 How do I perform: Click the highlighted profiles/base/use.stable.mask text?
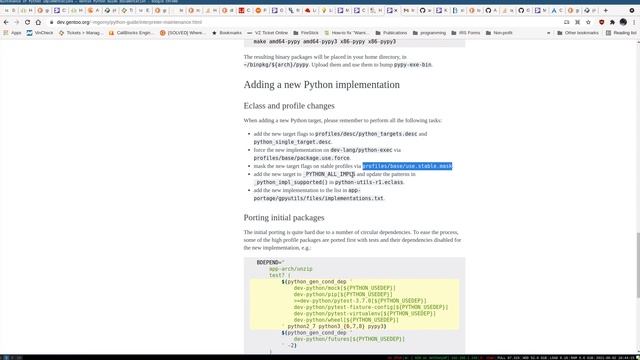[407, 166]
